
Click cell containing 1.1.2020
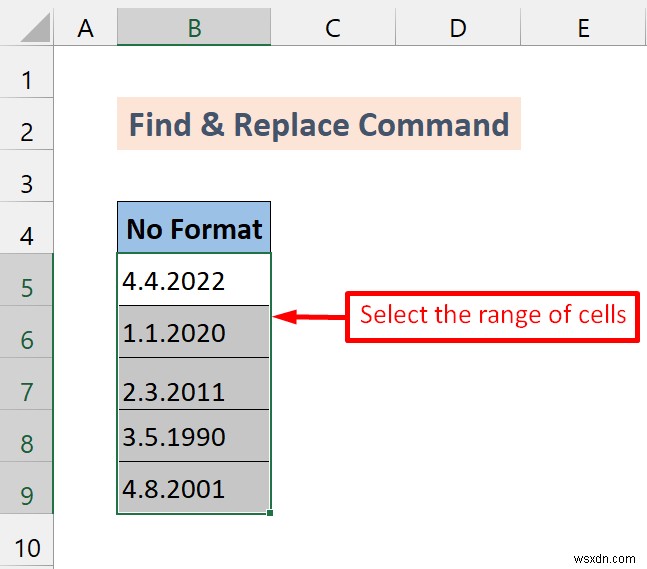(x=194, y=332)
